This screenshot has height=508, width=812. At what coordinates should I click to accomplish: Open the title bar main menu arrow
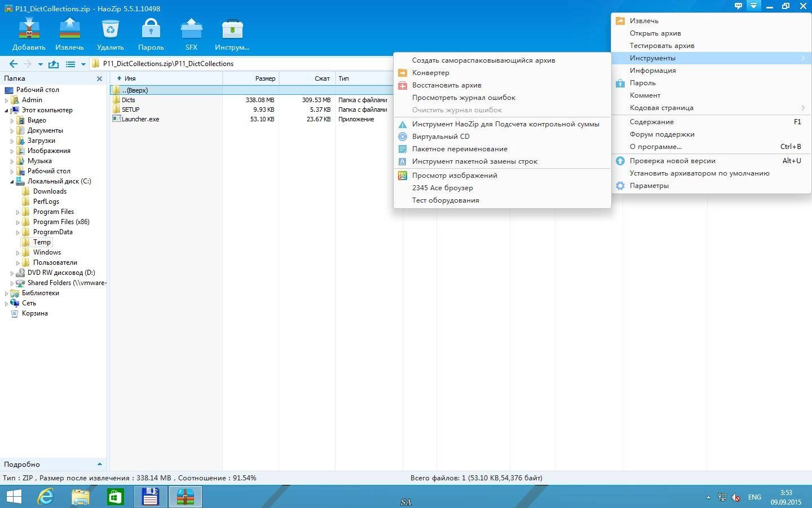pos(753,6)
